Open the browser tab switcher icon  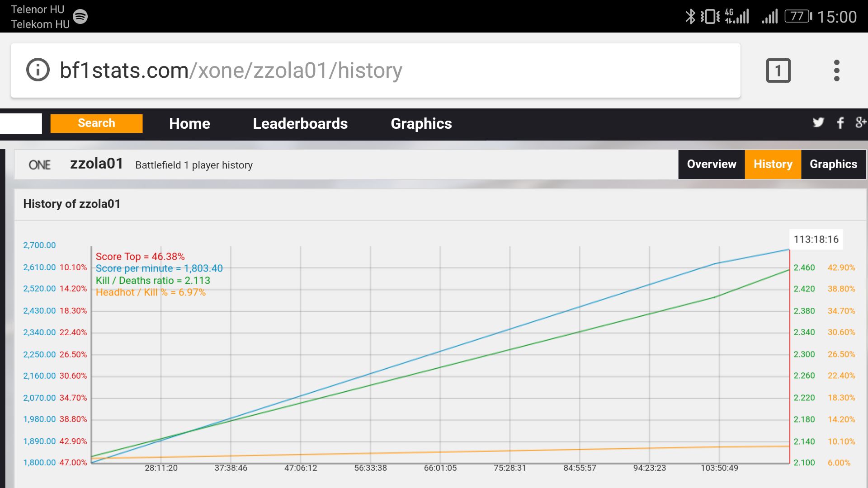[778, 70]
